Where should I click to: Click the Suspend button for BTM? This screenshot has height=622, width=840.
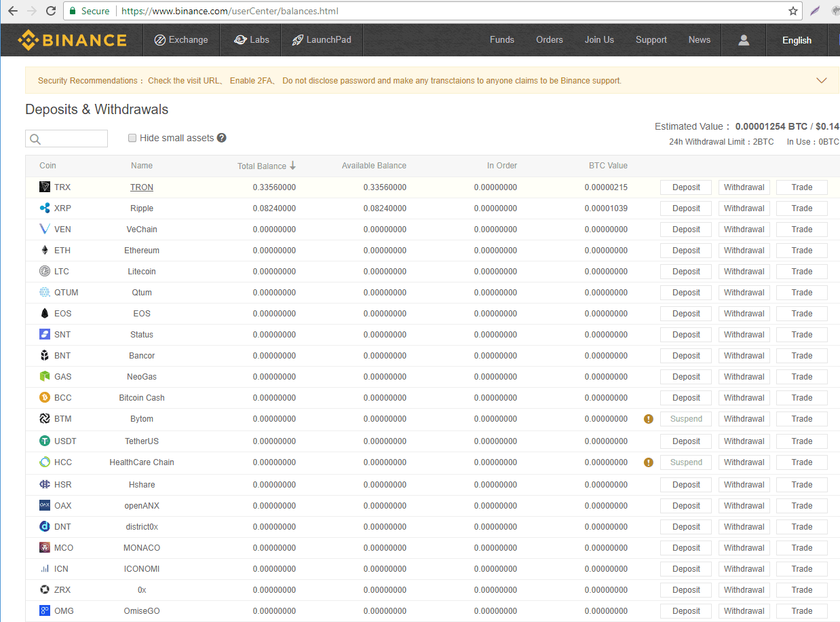tap(686, 419)
